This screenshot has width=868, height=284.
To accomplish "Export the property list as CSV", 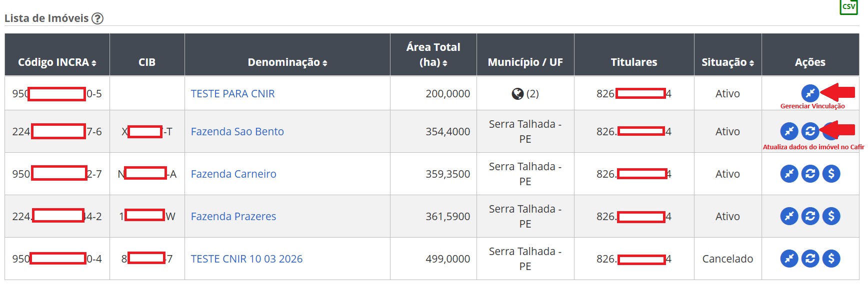I will click(848, 6).
